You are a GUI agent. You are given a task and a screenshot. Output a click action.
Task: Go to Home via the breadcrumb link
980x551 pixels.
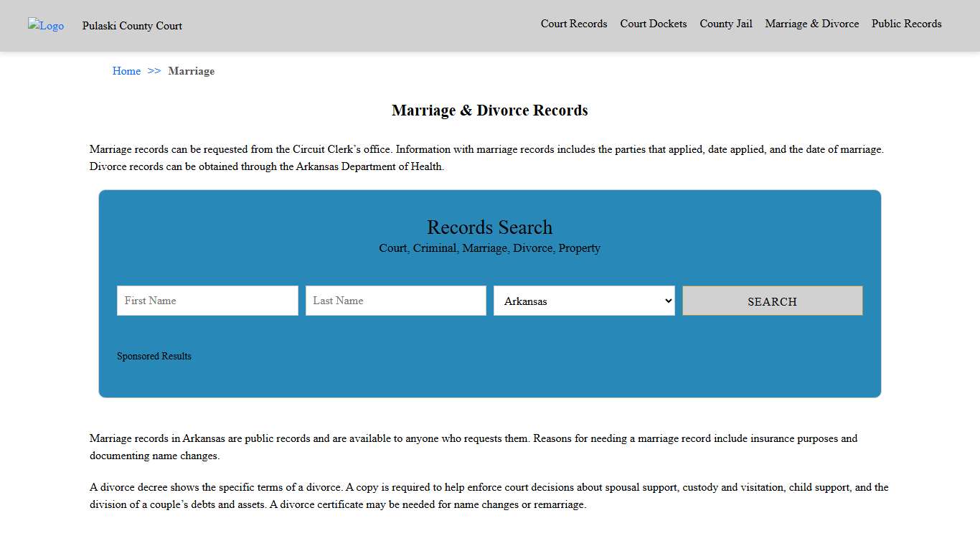(126, 71)
